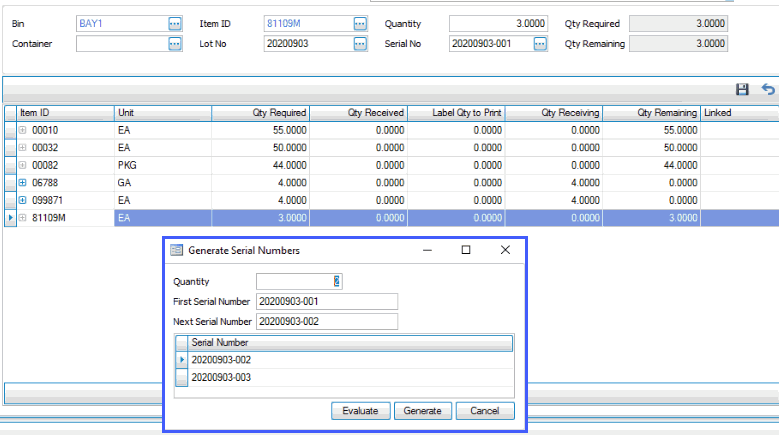Open the Serial No lookup ellipsis button
This screenshot has width=779, height=435.
pos(540,44)
